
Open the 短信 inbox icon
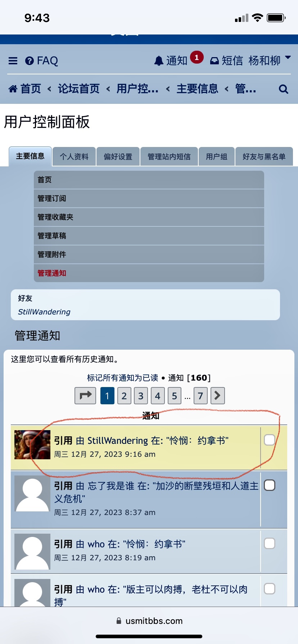point(215,61)
